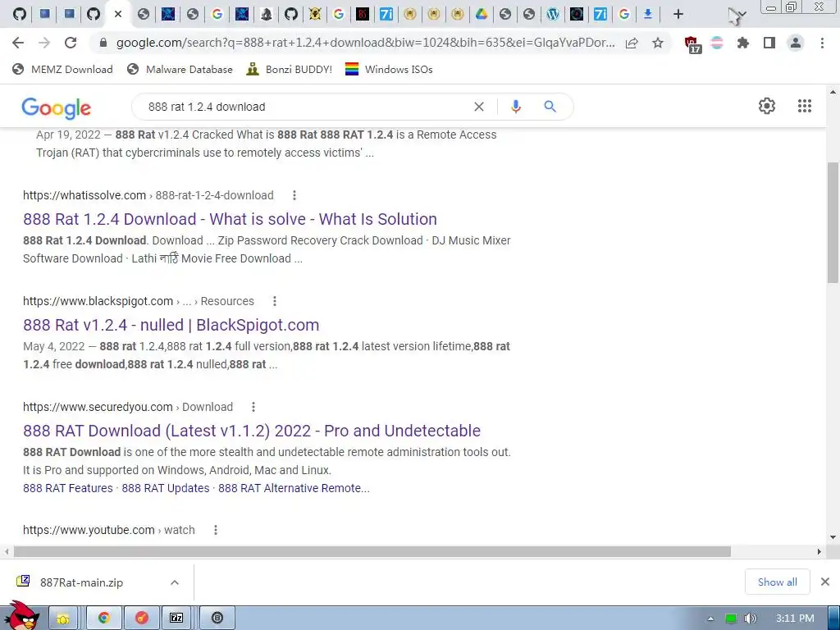Screen dimensions: 840x630
Task: Switch to the skull and crossbones tab
Action: point(315,15)
